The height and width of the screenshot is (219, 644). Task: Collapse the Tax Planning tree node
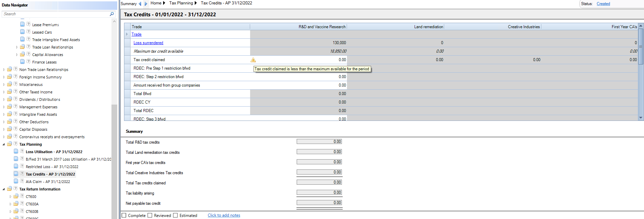[4, 144]
